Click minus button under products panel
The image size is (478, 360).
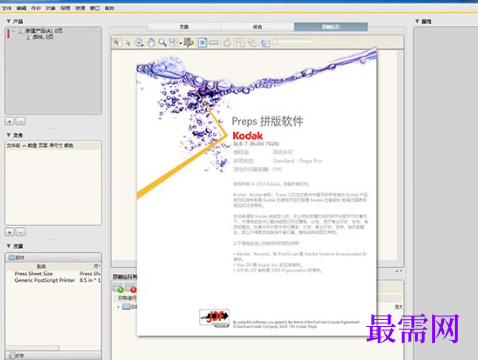(20, 121)
